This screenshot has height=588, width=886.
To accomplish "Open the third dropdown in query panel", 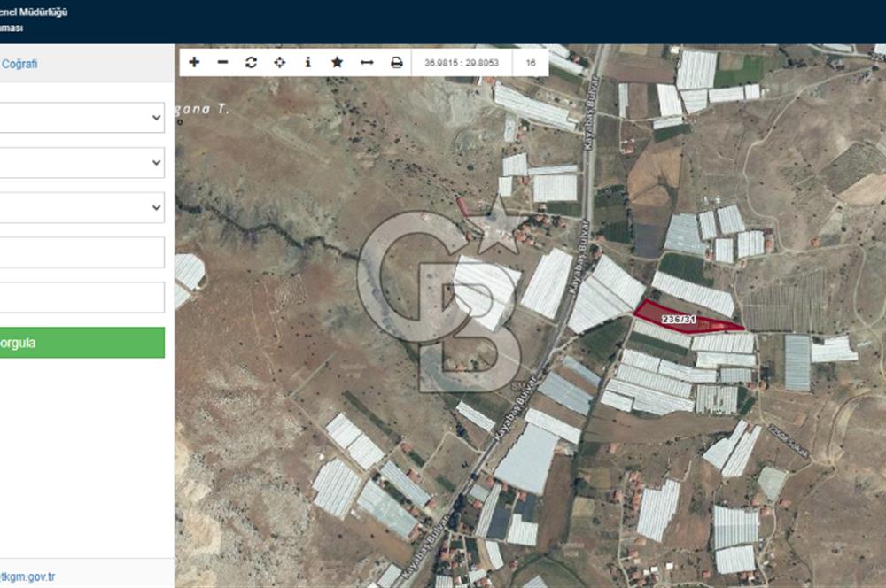I will coord(82,207).
